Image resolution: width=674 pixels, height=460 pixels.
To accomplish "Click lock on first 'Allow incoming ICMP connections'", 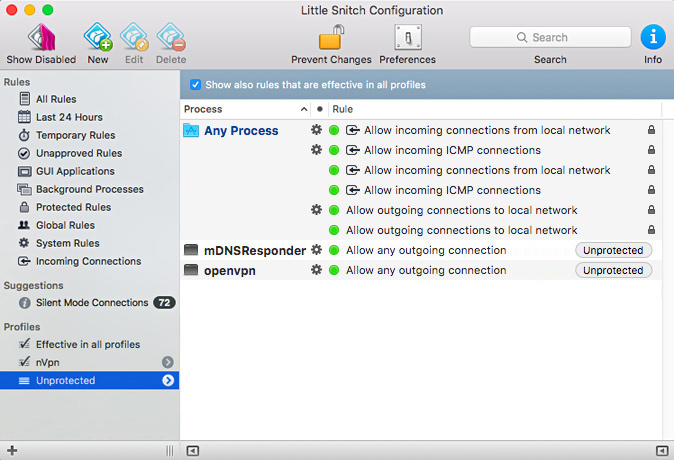I will 652,150.
